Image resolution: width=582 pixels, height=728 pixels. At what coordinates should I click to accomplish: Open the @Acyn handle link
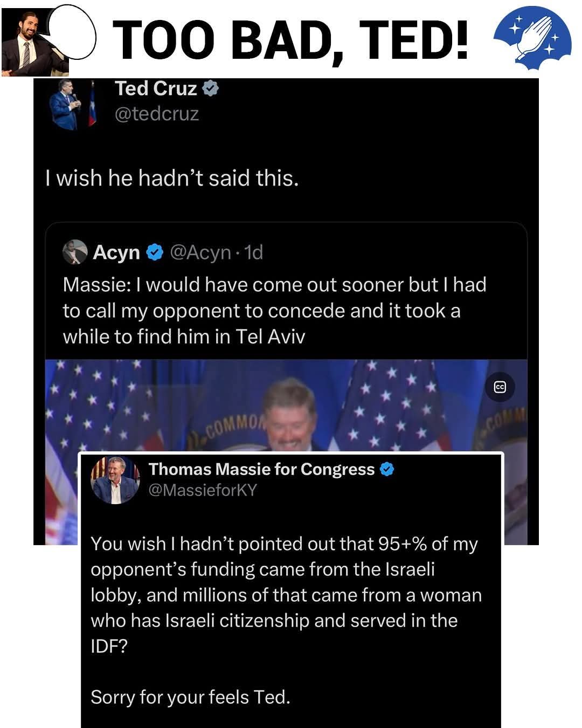tap(200, 252)
